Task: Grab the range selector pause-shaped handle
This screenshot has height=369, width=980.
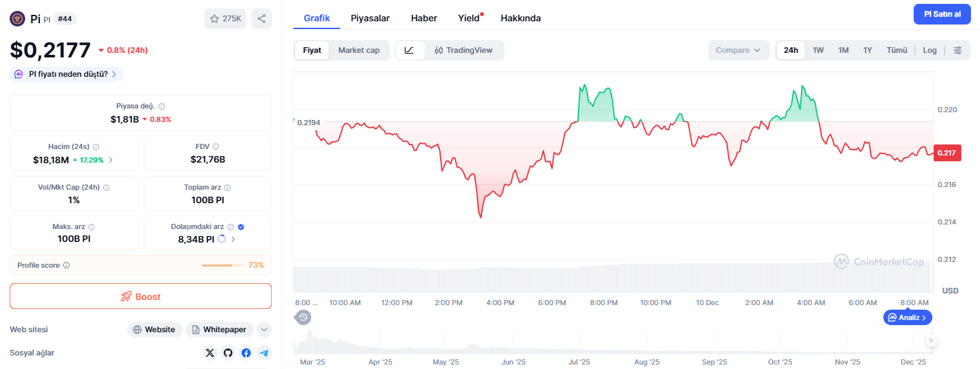Action: (930, 341)
